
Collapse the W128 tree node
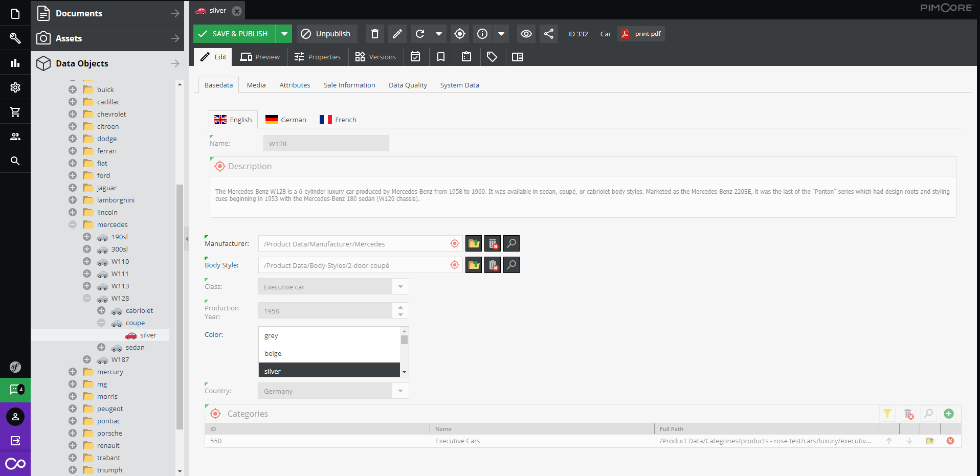[87, 298]
